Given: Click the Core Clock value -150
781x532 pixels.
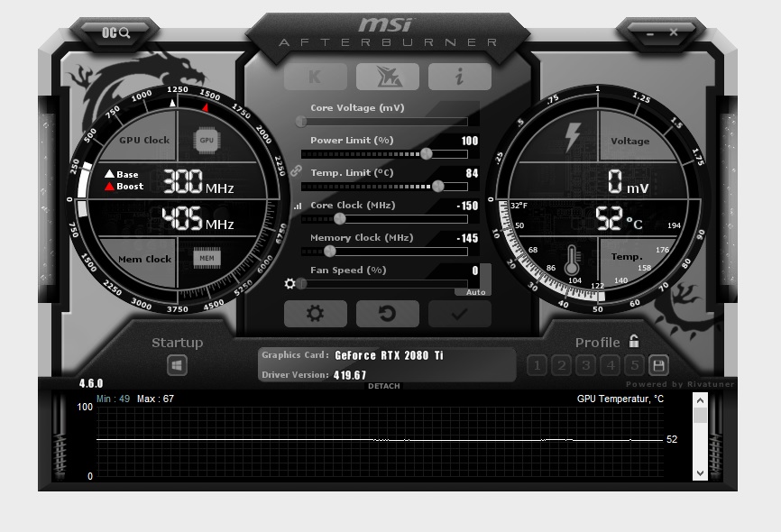Looking at the screenshot, I should point(467,206).
